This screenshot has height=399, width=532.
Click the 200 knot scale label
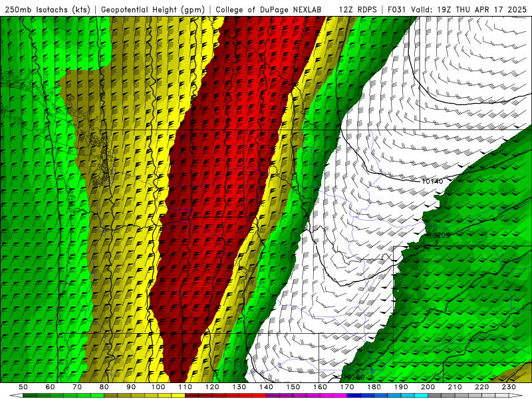coord(428,387)
